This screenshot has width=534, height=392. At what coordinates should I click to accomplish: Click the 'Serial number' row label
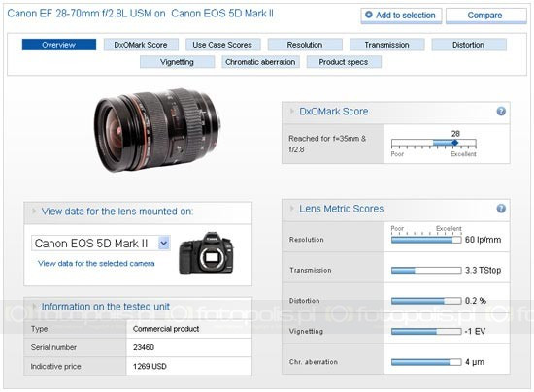coord(53,347)
